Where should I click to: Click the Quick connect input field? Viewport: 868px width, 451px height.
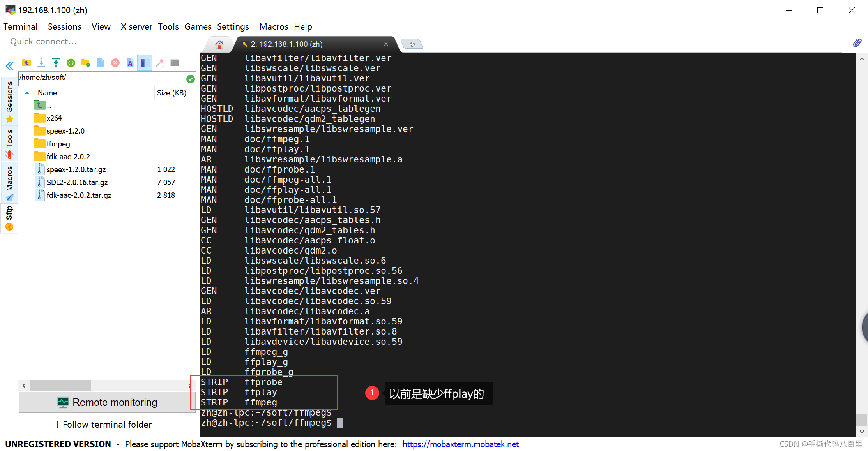tap(99, 42)
